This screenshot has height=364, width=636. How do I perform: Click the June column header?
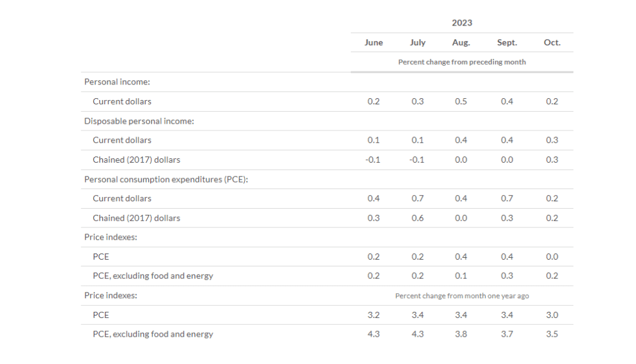373,42
